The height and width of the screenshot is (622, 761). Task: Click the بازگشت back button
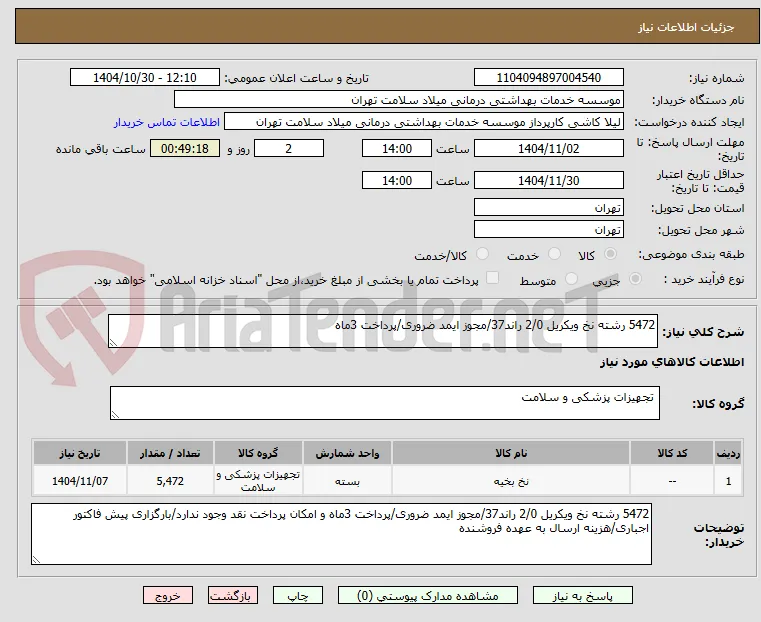(x=233, y=595)
